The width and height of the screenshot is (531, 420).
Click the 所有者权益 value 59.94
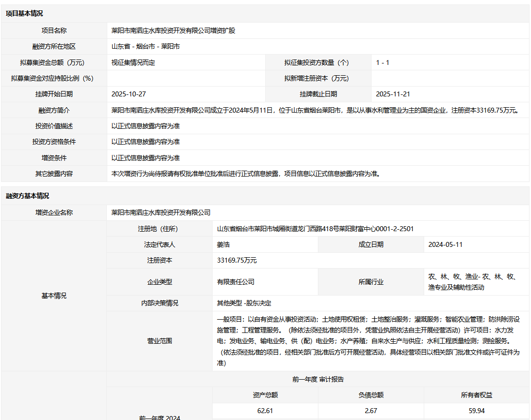point(476,411)
